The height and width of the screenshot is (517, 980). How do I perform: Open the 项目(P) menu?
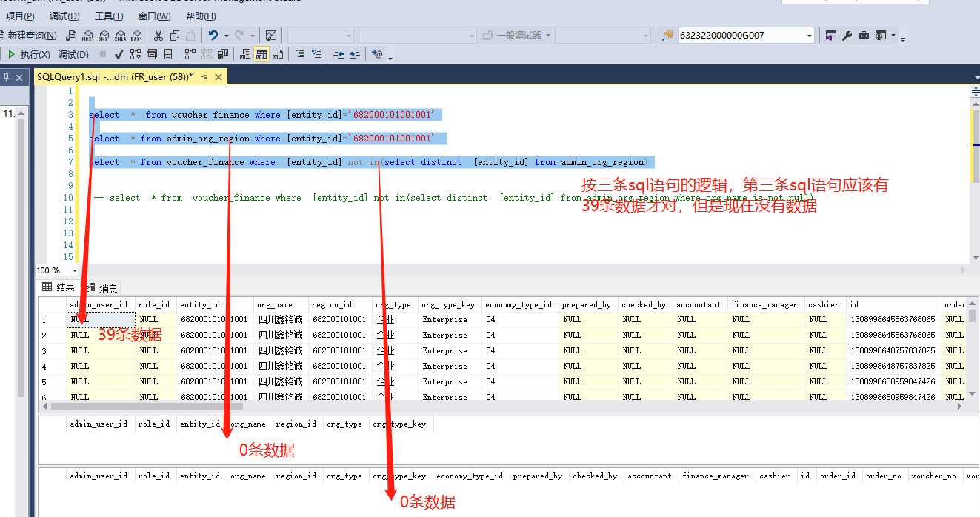pyautogui.click(x=20, y=16)
